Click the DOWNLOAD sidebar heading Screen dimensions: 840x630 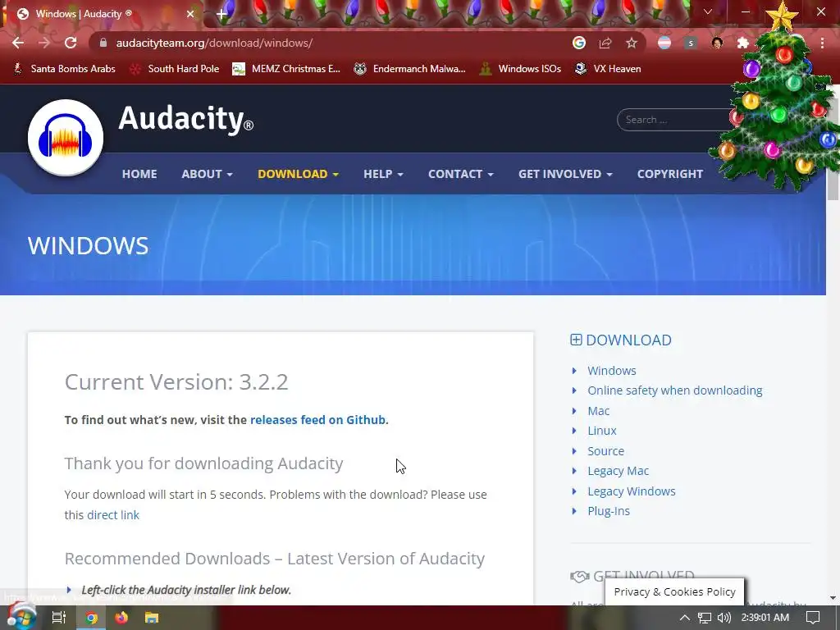[621, 340]
